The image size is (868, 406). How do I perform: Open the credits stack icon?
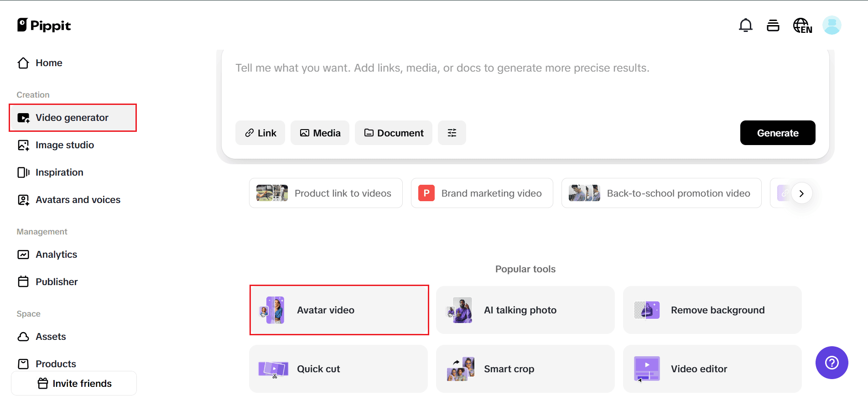(x=773, y=26)
